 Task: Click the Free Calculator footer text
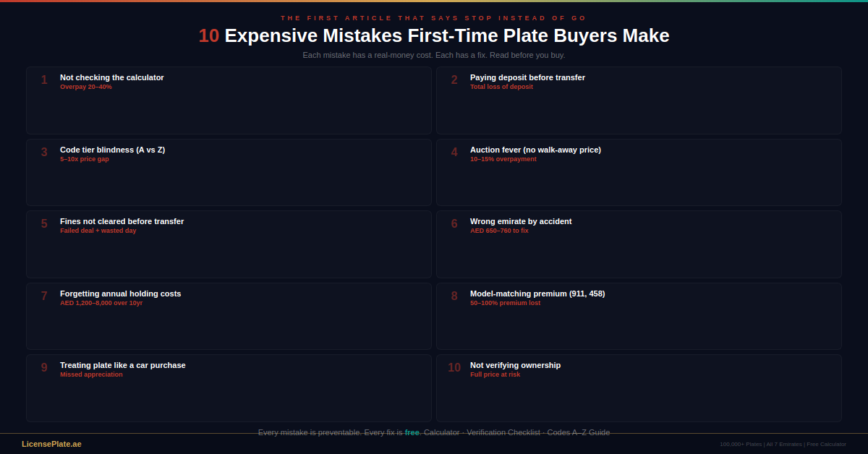click(x=826, y=444)
